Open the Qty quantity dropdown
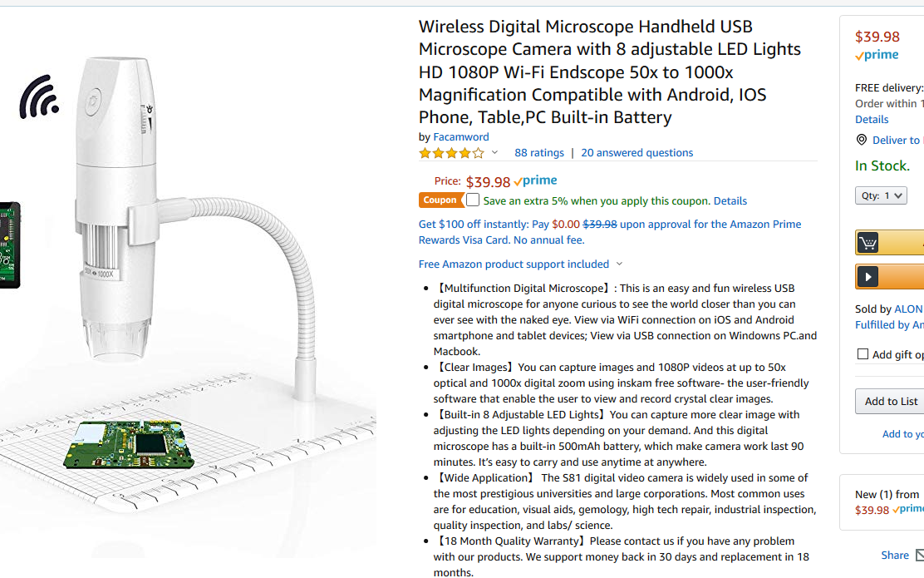 tap(881, 195)
